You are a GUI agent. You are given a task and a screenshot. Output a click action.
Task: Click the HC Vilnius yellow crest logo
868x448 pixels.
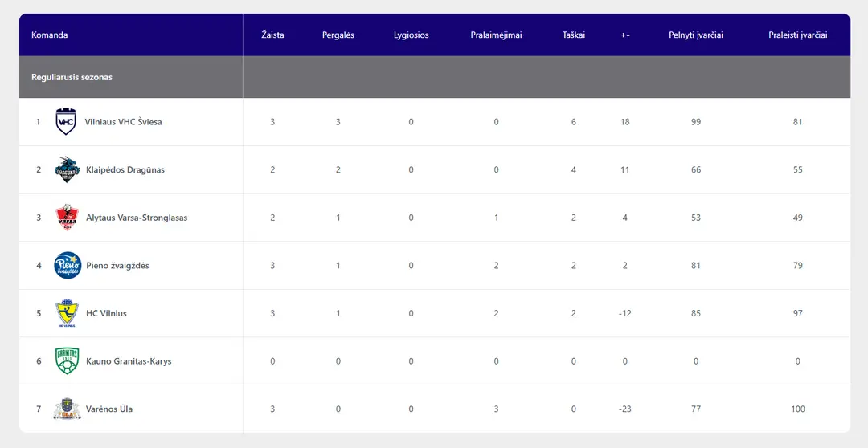[67, 313]
